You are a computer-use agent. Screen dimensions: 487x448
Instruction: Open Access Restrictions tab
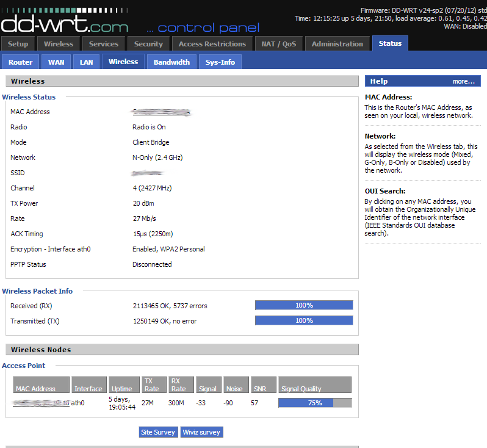(x=212, y=44)
